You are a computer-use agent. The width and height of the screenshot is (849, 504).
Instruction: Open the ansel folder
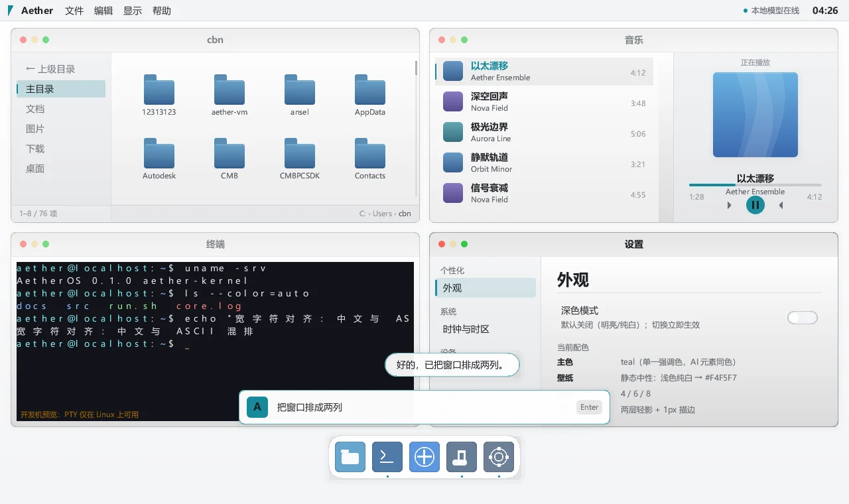point(300,90)
